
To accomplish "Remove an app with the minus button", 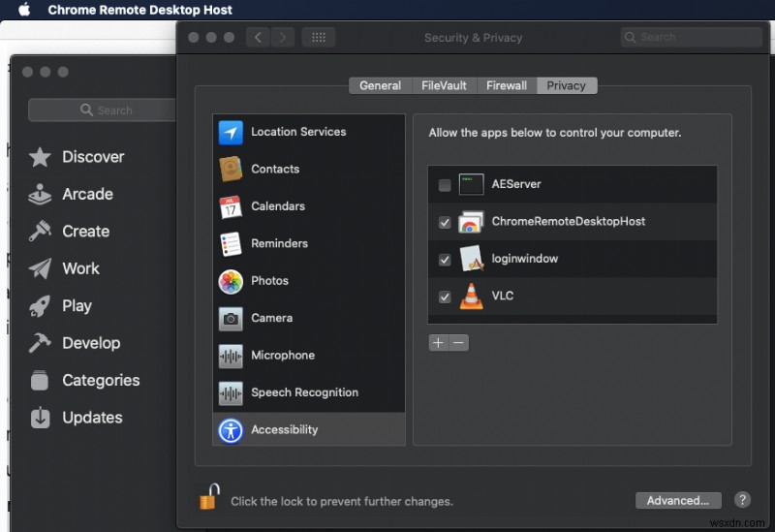I will [x=458, y=343].
